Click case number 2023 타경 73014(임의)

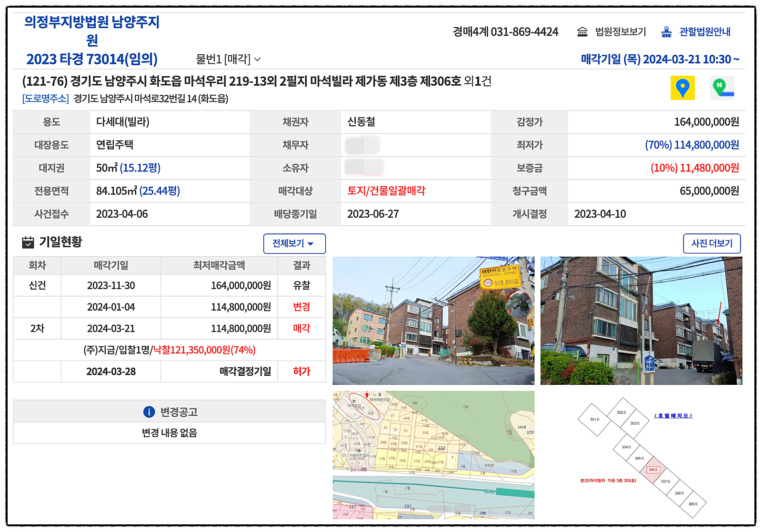pos(92,59)
